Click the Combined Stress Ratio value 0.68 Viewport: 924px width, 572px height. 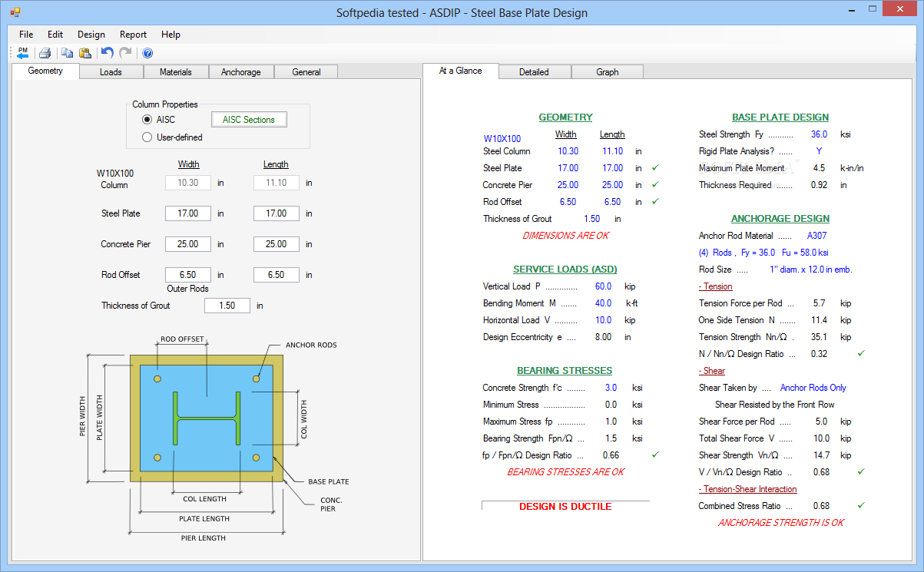[821, 506]
